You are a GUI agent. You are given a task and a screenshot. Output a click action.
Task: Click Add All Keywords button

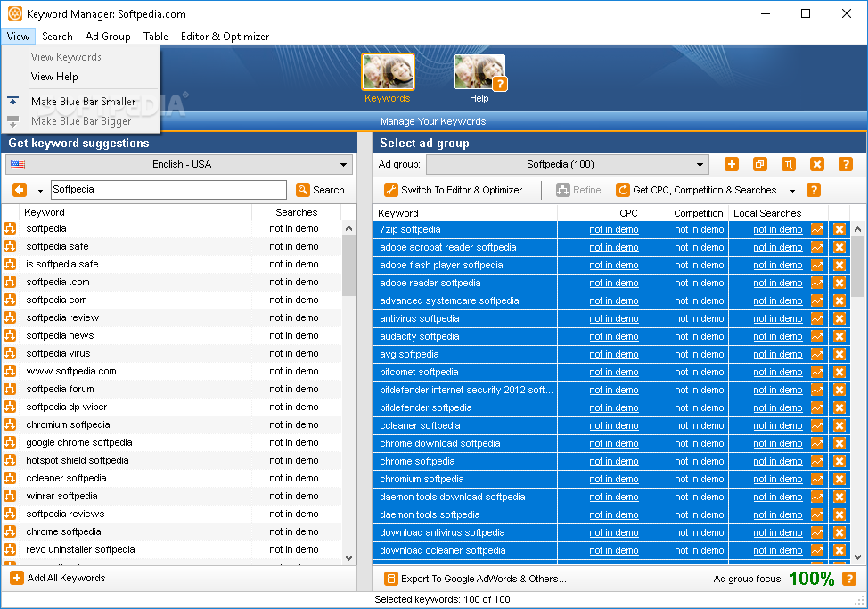pos(58,578)
